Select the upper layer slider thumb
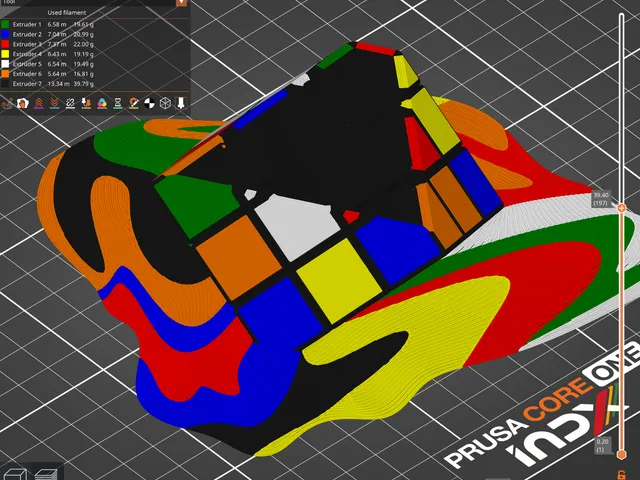The image size is (640, 480). point(621,208)
